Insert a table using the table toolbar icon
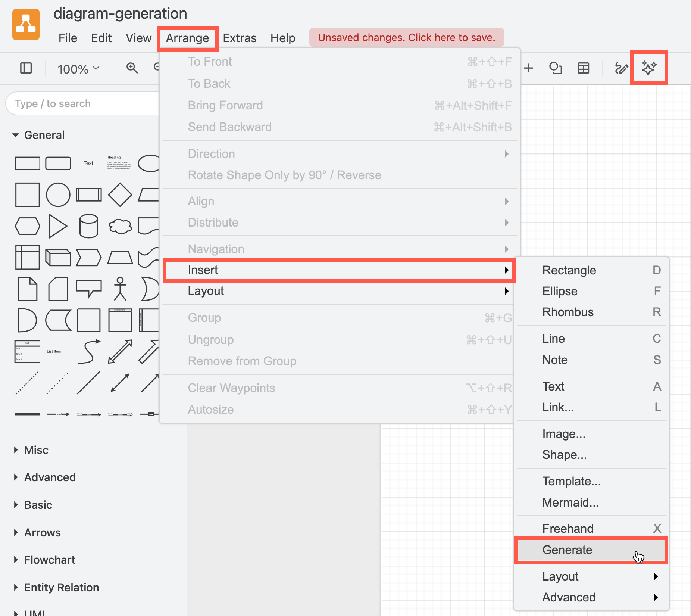Screen dimensions: 691x616 click(583, 68)
